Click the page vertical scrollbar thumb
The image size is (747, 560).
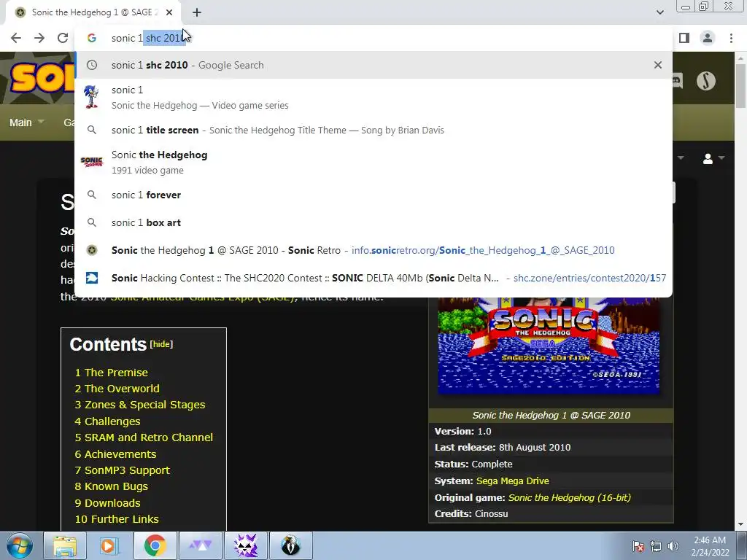(x=741, y=86)
